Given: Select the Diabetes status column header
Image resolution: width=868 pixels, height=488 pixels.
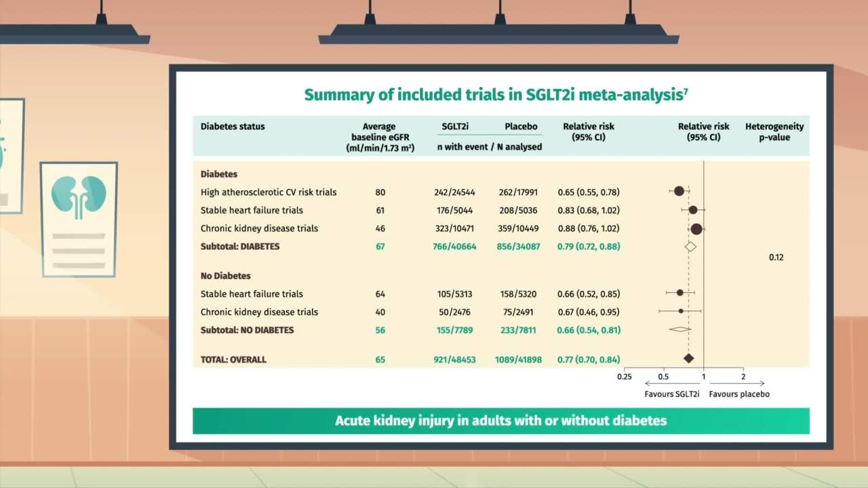Looking at the screenshot, I should point(233,127).
